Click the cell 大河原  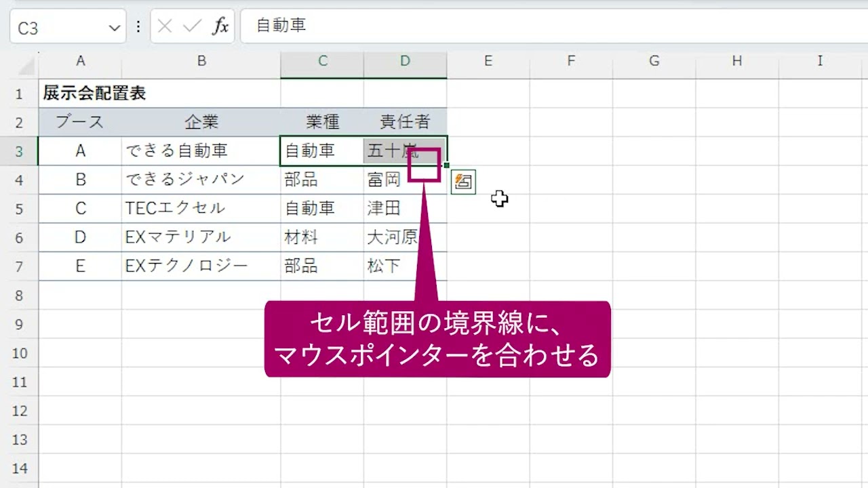(405, 237)
